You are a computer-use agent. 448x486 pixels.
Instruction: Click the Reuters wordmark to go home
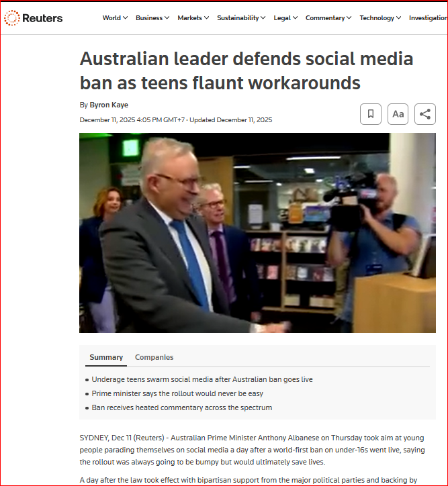(x=42, y=18)
